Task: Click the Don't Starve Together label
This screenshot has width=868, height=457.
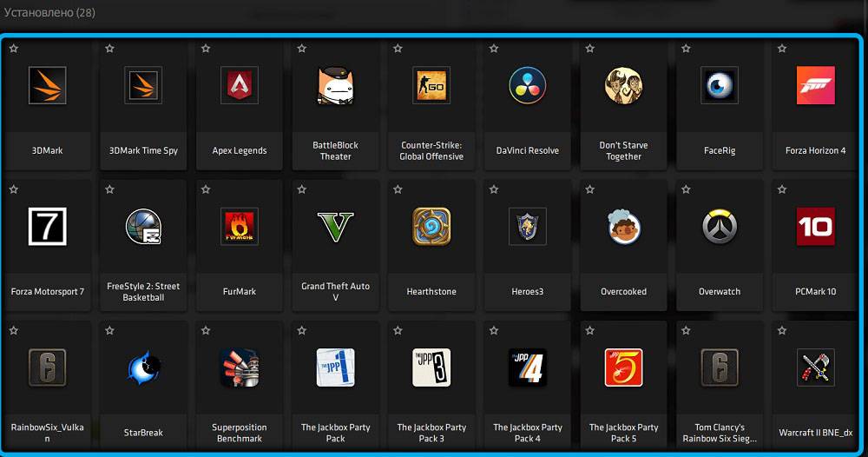Action: [x=623, y=151]
